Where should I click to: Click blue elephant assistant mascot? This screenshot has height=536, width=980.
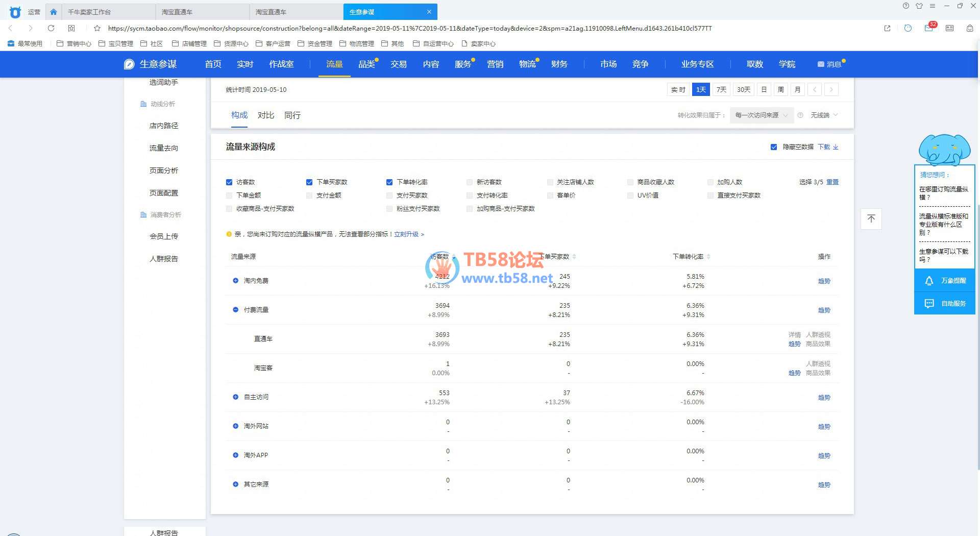(944, 150)
